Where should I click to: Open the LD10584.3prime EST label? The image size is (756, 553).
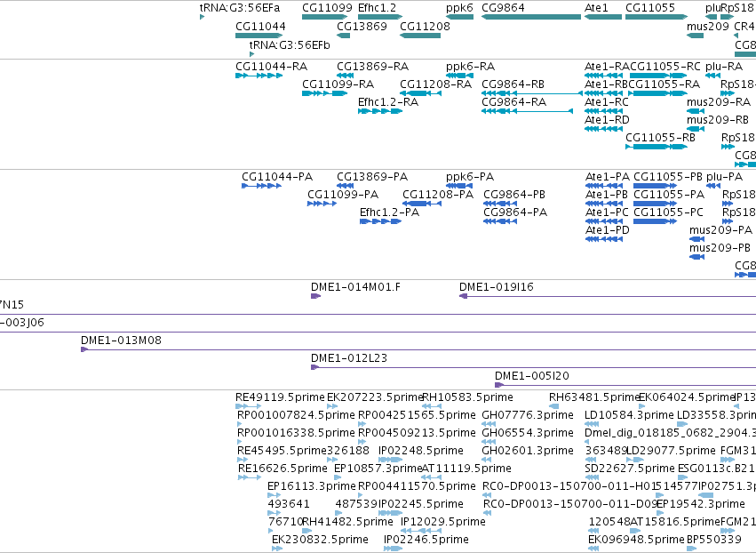(x=629, y=415)
